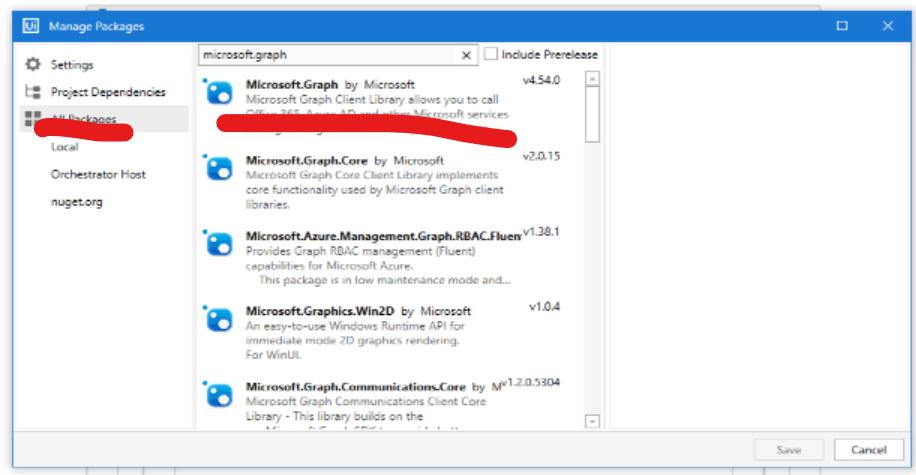
Task: Click the Microsoft.Graph.Core description text
Action: 374,190
